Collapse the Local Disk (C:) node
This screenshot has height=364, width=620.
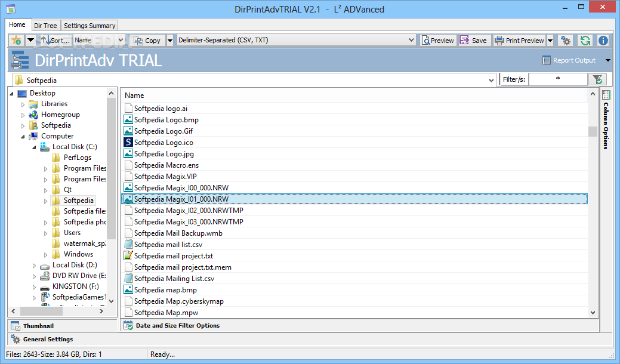pos(35,147)
